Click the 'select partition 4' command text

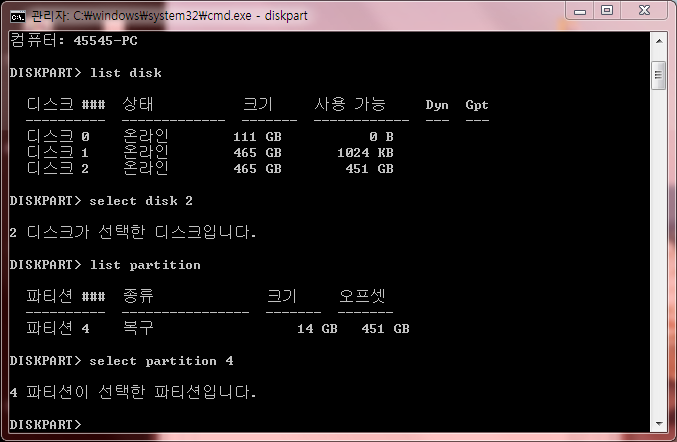tap(161, 361)
